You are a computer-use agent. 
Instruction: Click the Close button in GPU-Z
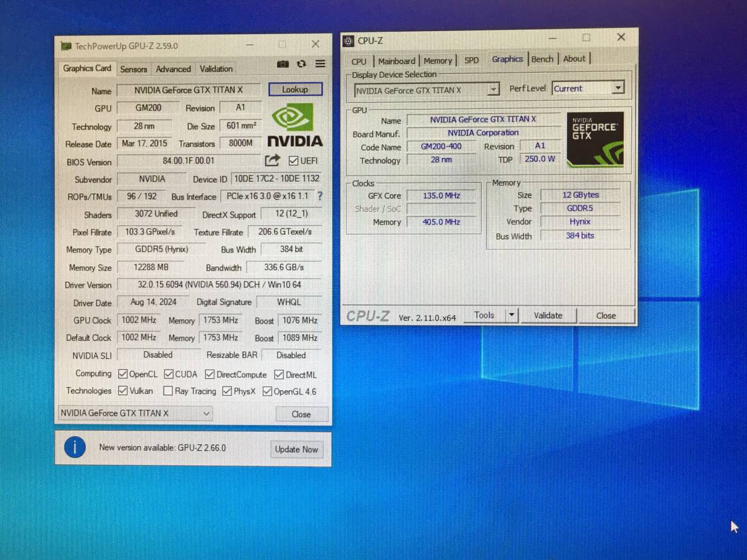[301, 414]
